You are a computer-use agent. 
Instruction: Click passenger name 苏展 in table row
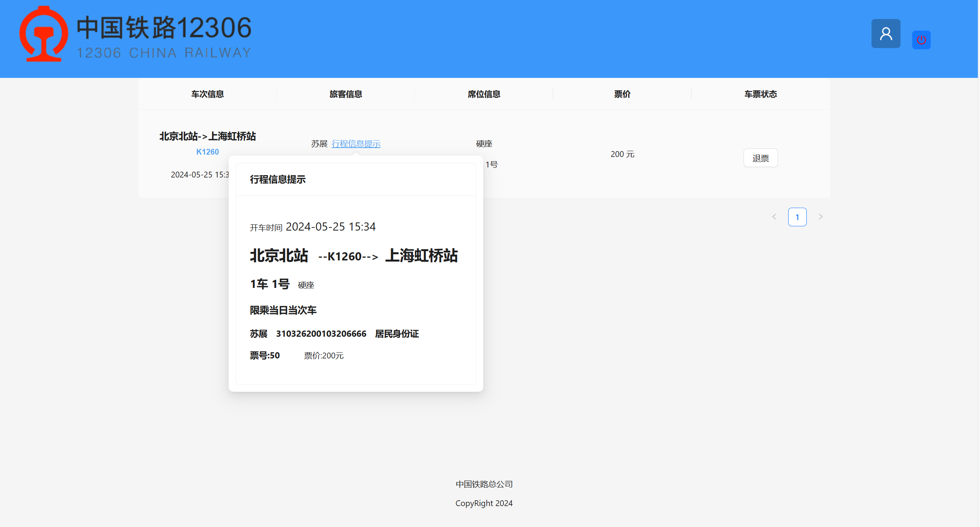(319, 144)
